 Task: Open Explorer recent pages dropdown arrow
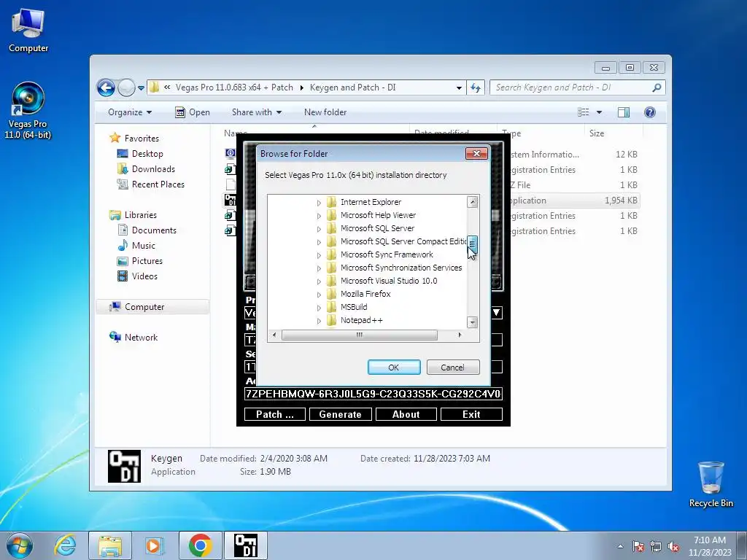[x=141, y=88]
